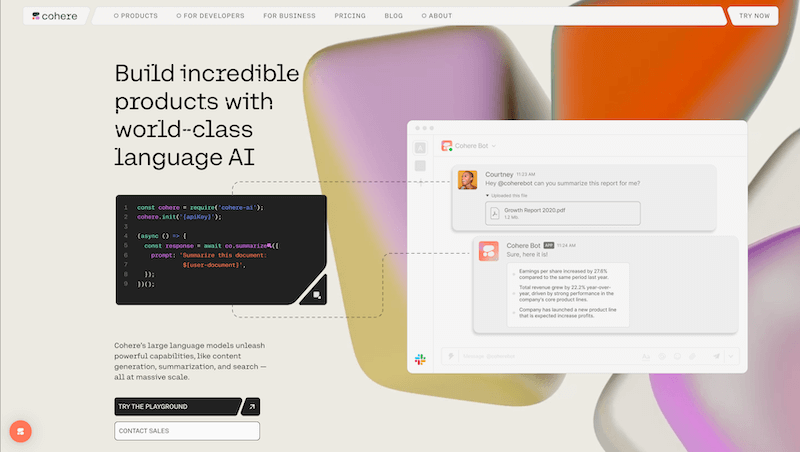Click the Cohere logo in the header
Image resolution: width=800 pixels, height=452 pixels.
(x=55, y=16)
